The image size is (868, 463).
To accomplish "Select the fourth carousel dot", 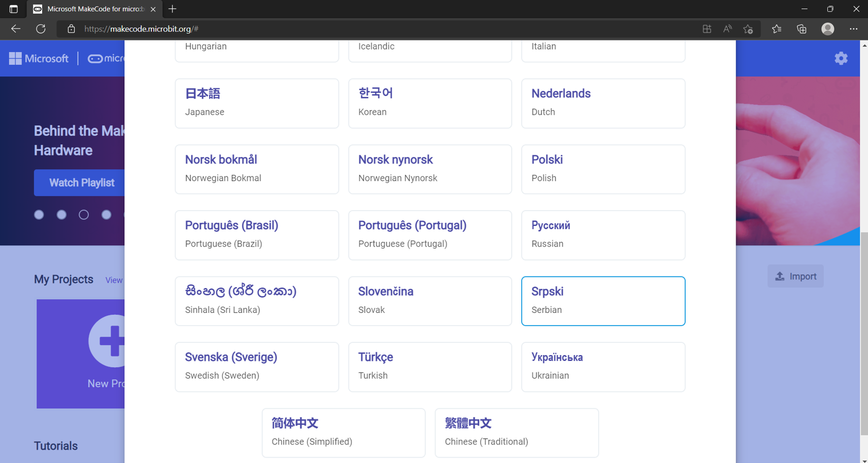I will (106, 214).
